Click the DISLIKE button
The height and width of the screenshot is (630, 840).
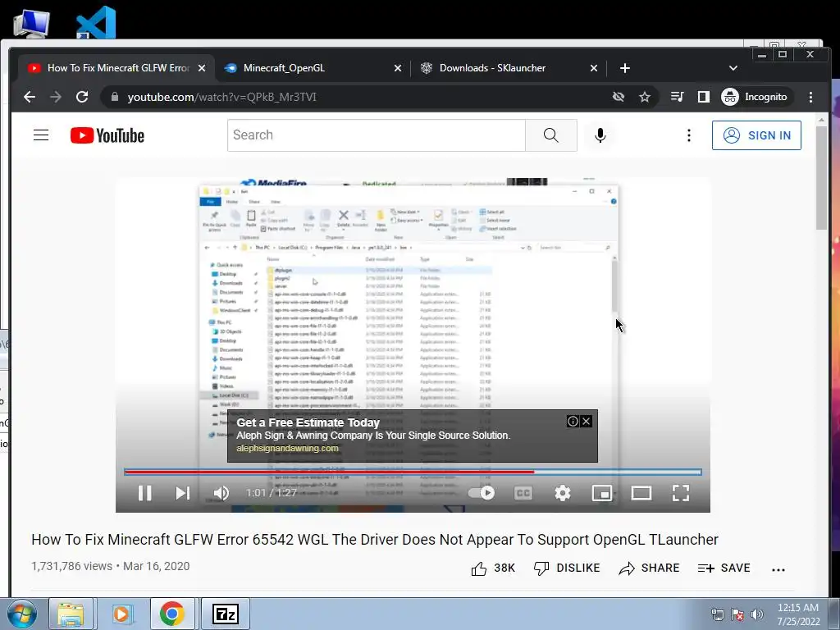567,568
